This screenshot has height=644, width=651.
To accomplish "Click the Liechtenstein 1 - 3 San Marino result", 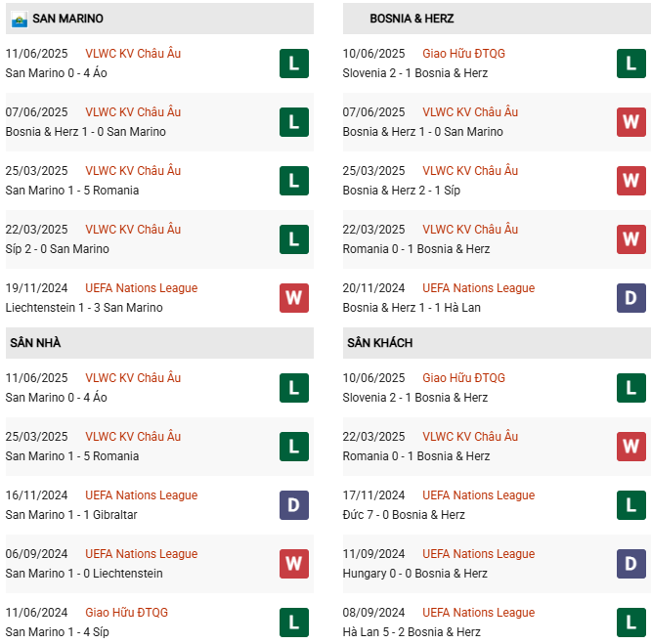I will point(84,308).
